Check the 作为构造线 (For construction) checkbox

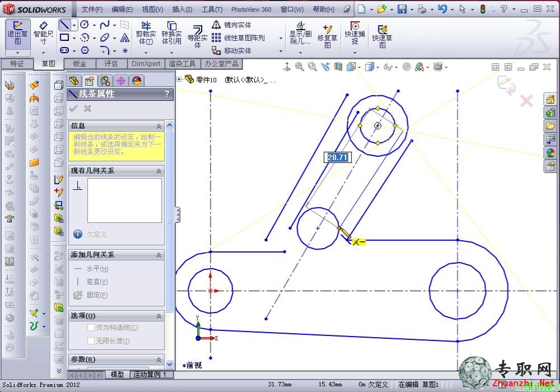[x=91, y=328]
